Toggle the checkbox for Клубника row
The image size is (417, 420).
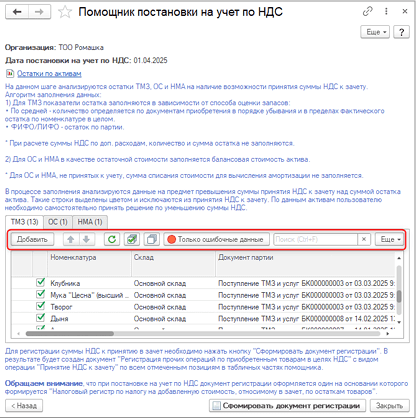click(x=40, y=282)
